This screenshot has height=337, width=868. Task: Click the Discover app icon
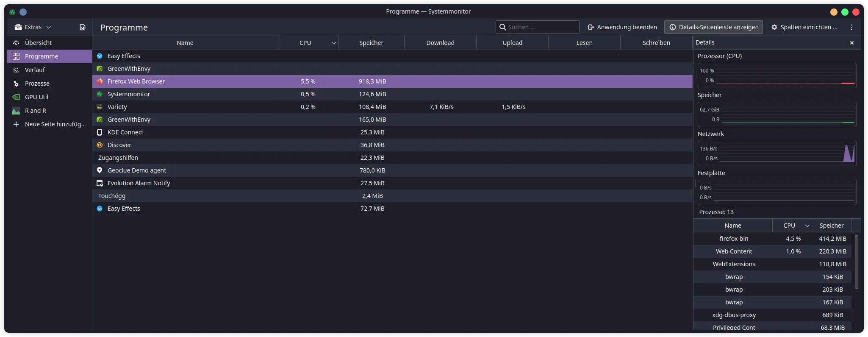coord(100,145)
